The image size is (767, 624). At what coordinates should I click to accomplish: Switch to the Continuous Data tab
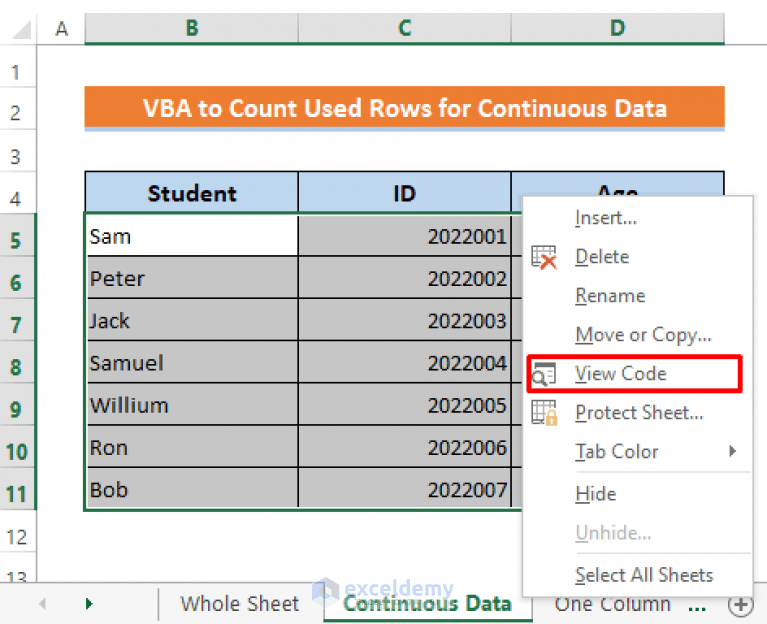pyautogui.click(x=427, y=604)
